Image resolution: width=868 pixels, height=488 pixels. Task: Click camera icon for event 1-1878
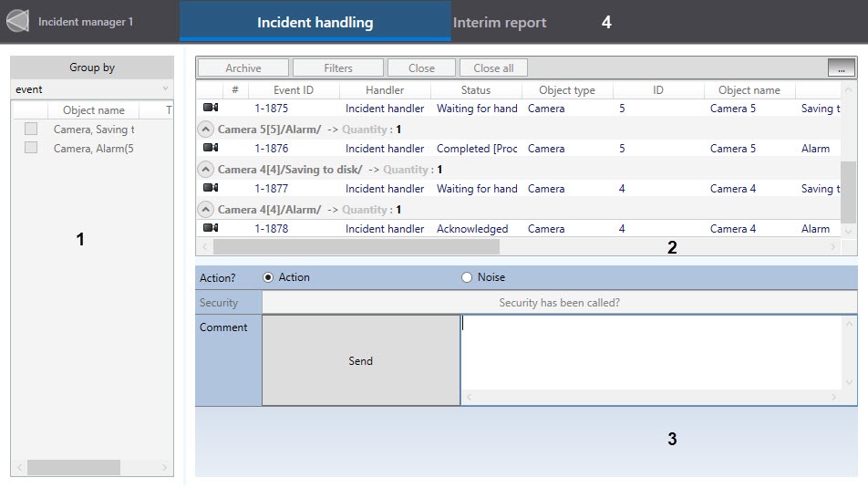(x=211, y=229)
